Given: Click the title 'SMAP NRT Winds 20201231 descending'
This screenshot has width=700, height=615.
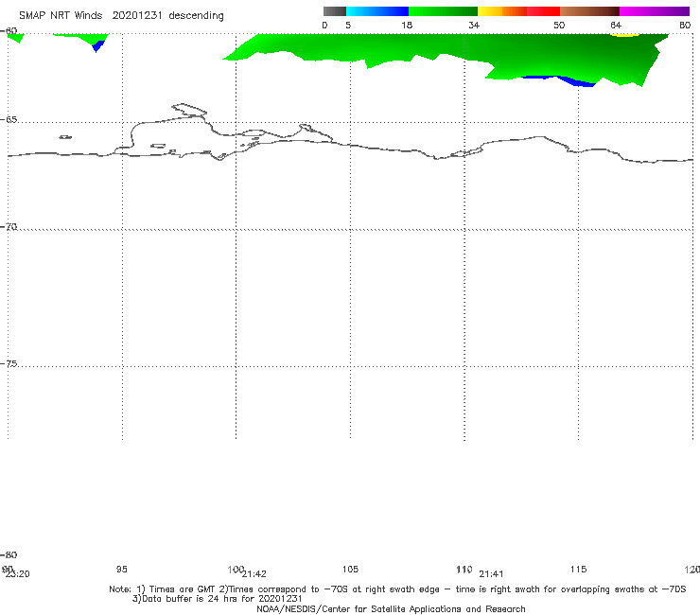Looking at the screenshot, I should tap(121, 16).
